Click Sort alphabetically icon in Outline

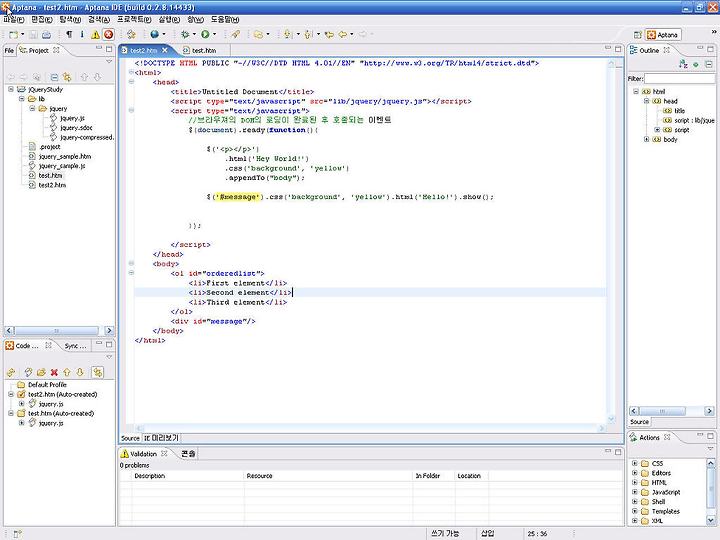[x=683, y=65]
